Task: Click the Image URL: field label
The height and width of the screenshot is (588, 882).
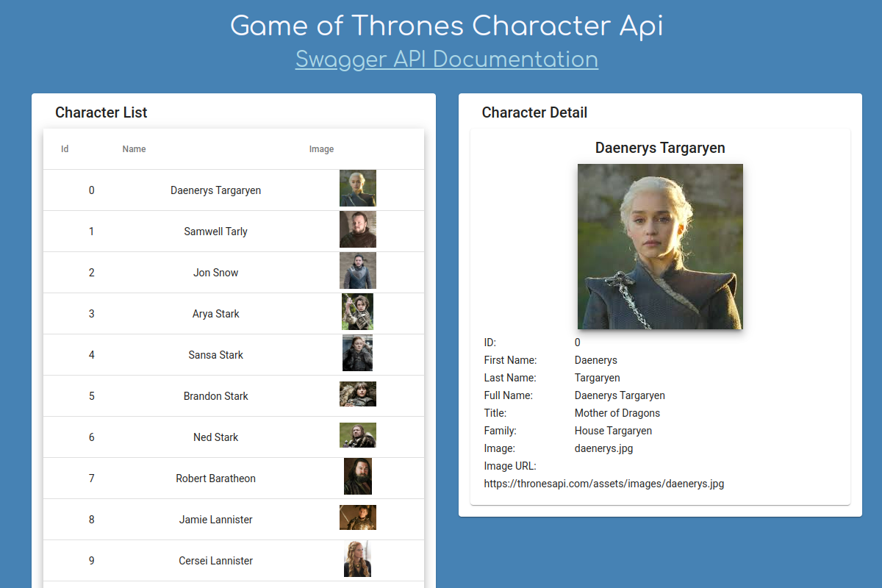Action: tap(510, 466)
